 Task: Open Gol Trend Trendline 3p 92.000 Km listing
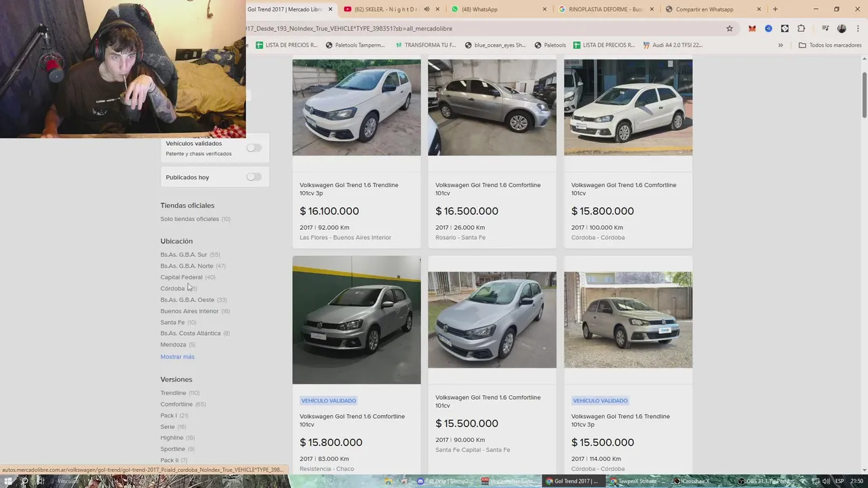349,189
